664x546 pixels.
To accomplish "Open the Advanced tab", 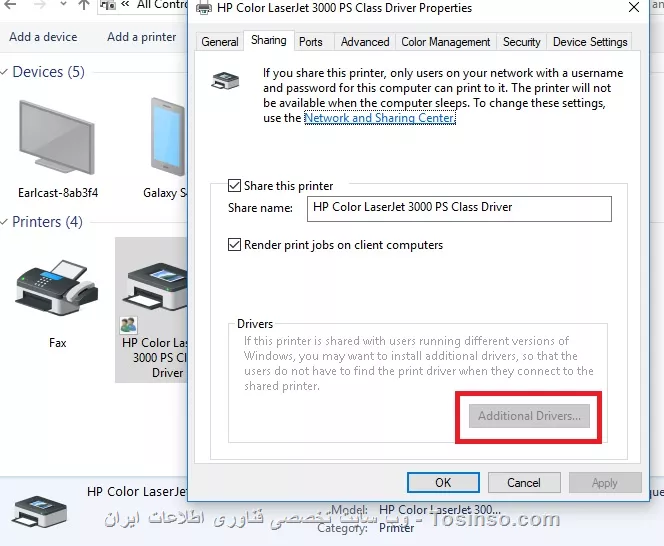I will coord(365,42).
